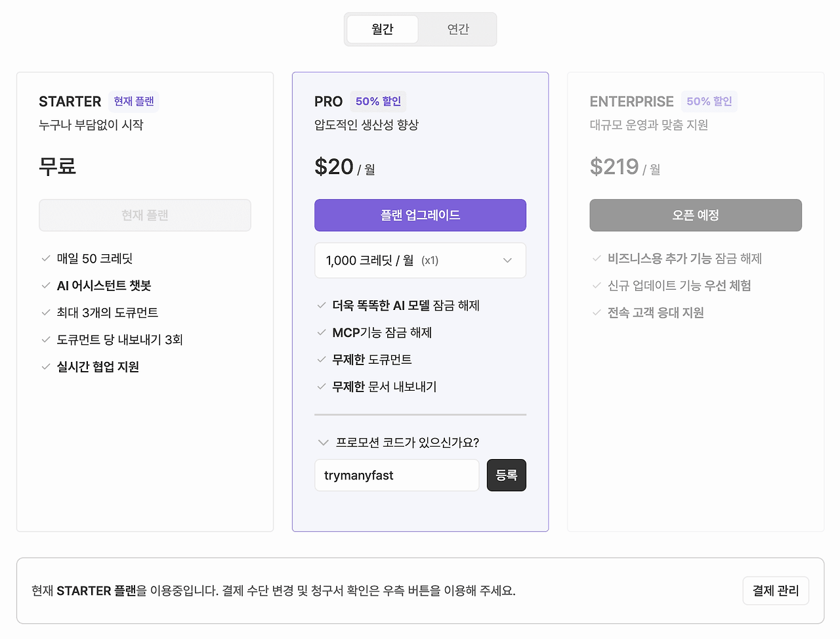This screenshot has height=639, width=840.
Task: Click the 현재 플랜 badge beside STARTER
Action: tap(134, 102)
